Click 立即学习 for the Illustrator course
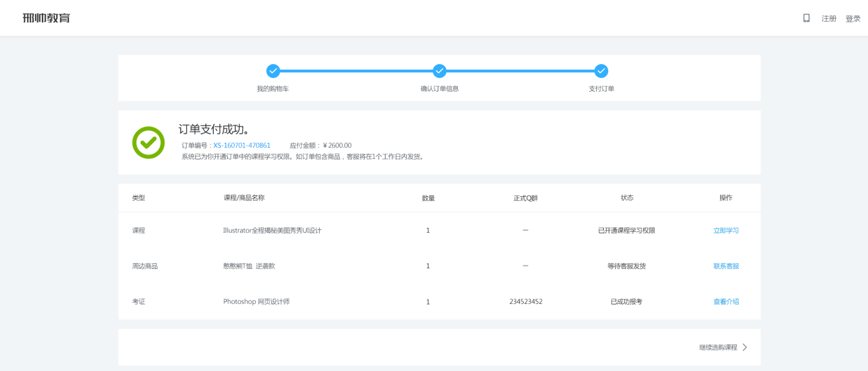 coord(726,230)
